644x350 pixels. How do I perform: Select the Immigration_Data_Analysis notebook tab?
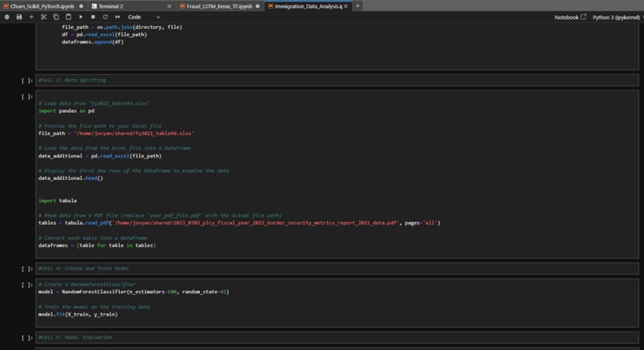coord(308,6)
